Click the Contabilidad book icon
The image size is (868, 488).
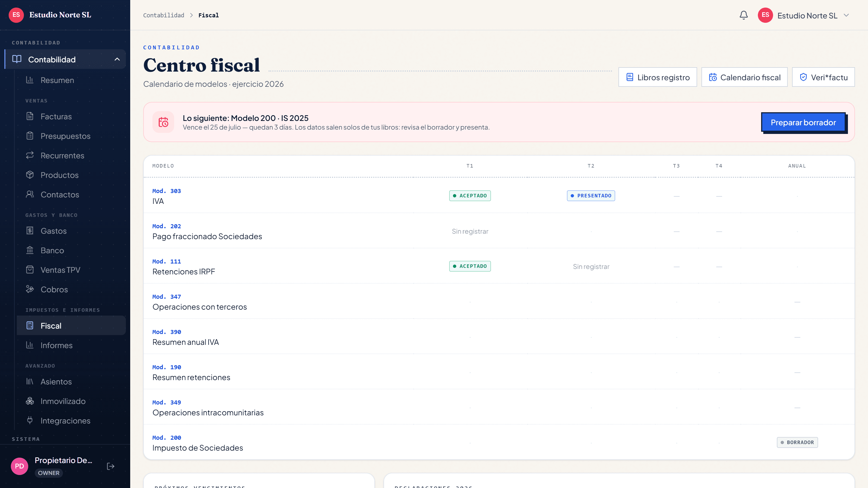(x=17, y=59)
